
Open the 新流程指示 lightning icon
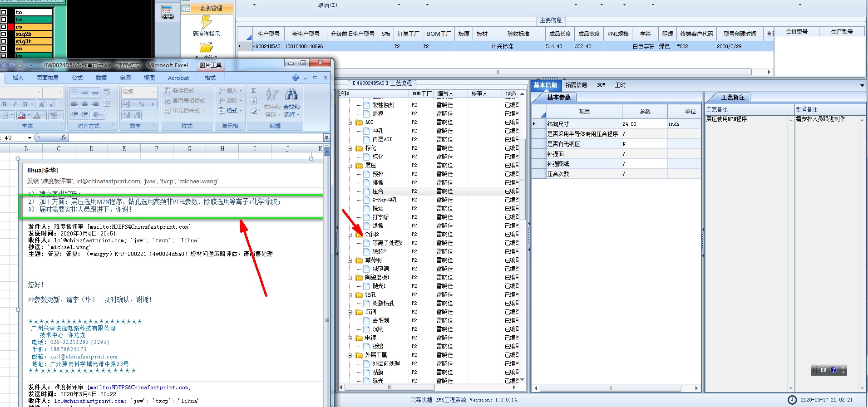tap(206, 22)
